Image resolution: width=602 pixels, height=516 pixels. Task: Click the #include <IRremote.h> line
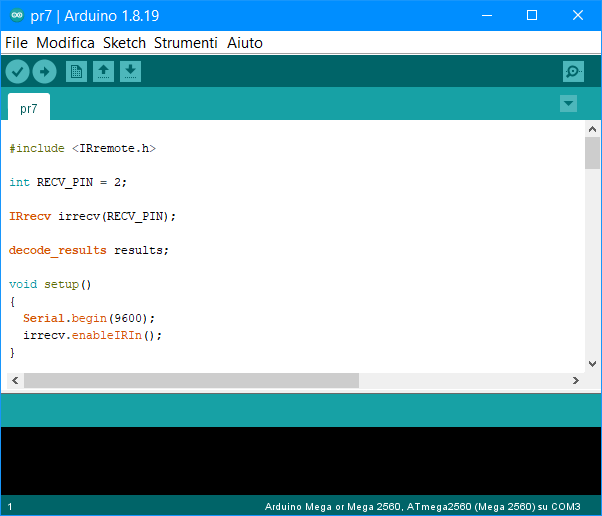pos(83,148)
